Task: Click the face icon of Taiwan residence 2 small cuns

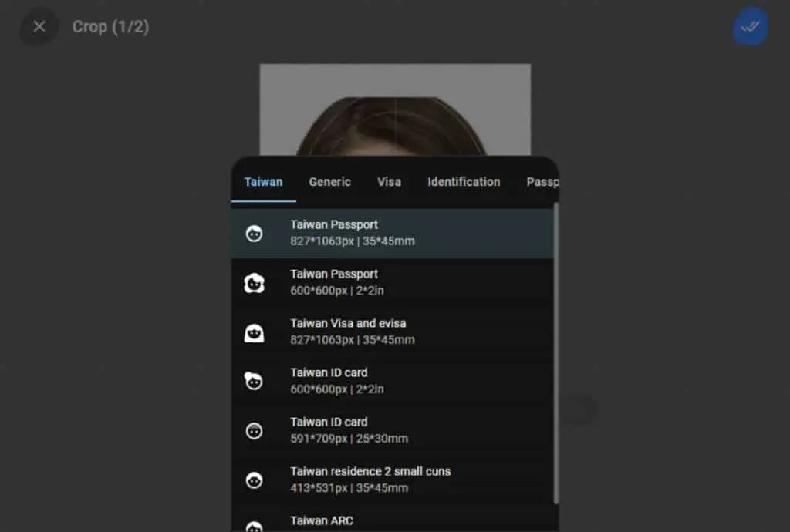Action: pyautogui.click(x=254, y=480)
